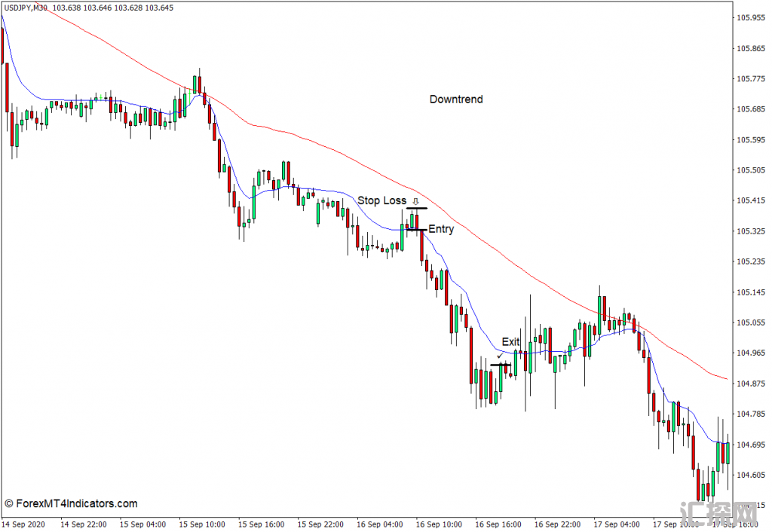Click the 105.325 price axis label
This screenshot has height=532, width=772.
tap(752, 231)
